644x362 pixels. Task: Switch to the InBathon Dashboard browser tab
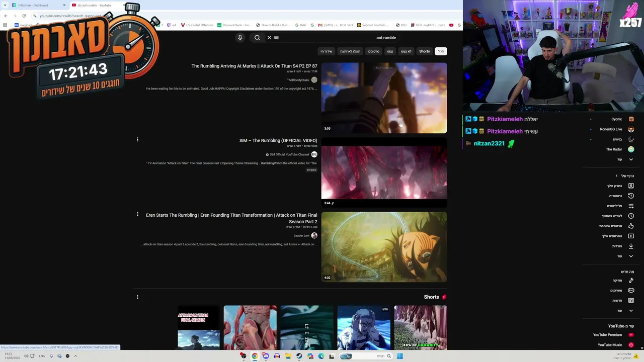(38, 5)
